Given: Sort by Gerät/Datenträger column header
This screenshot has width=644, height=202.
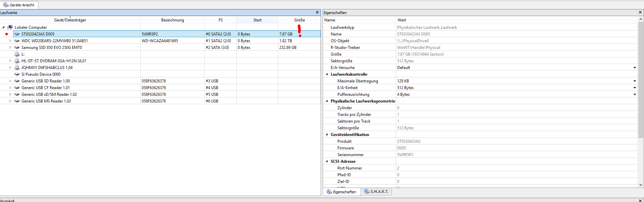Looking at the screenshot, I should [70, 20].
